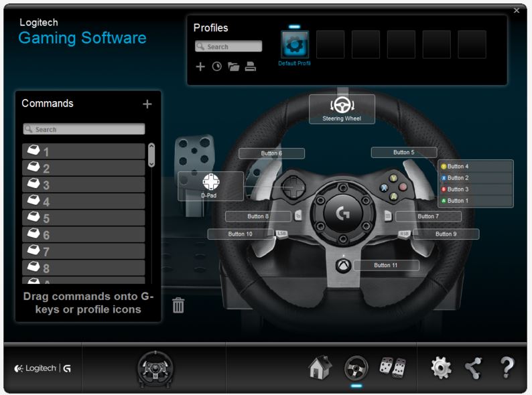Click the share icon in bottom bar

(x=474, y=368)
